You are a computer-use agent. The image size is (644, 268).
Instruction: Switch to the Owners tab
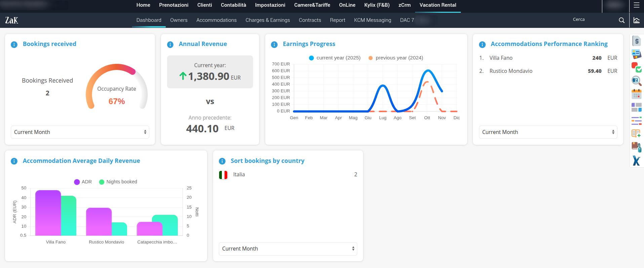178,20
